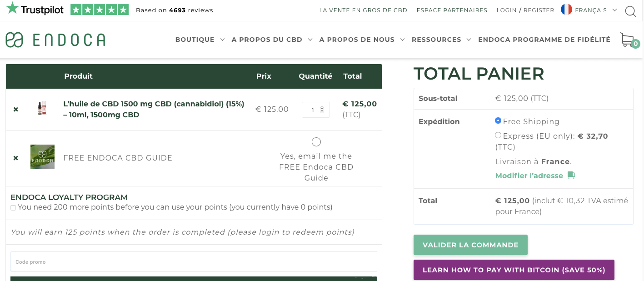Expand the Boutique menu
Image resolution: width=644 pixels, height=281 pixels.
[x=200, y=40]
